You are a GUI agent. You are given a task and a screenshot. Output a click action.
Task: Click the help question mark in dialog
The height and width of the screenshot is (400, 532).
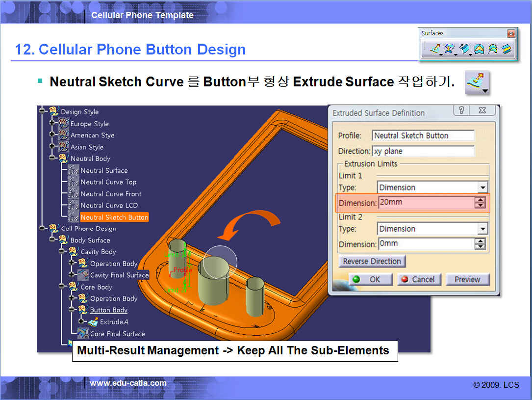(x=461, y=111)
